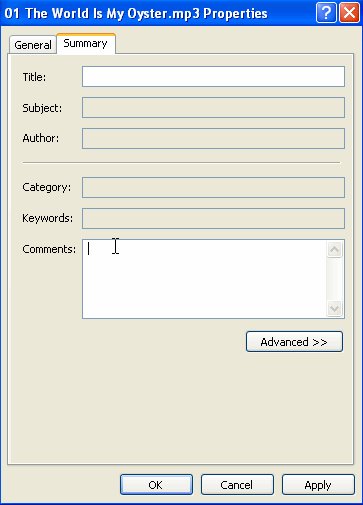
Task: Click the Comments scrollbar track
Action: tap(334, 279)
